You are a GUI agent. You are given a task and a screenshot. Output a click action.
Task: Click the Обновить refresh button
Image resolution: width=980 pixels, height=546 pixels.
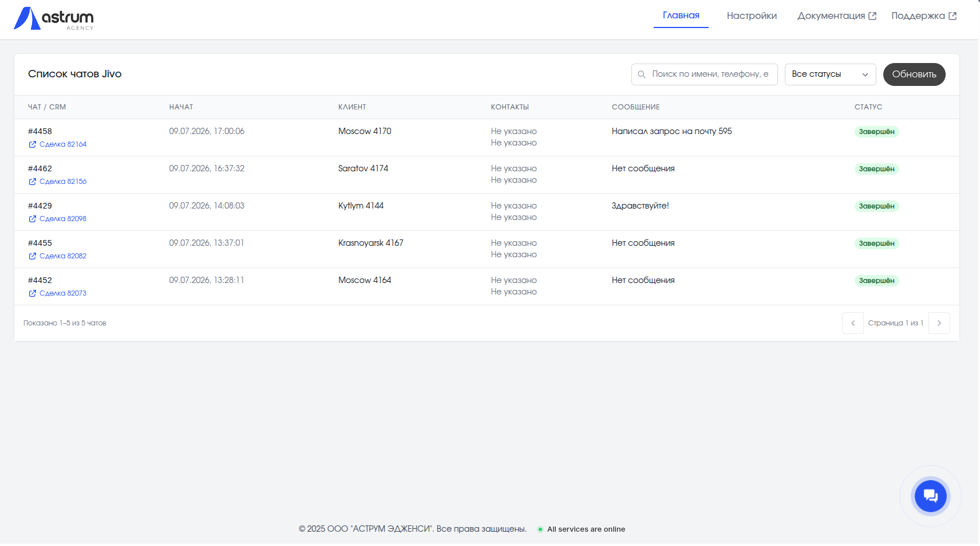[914, 74]
